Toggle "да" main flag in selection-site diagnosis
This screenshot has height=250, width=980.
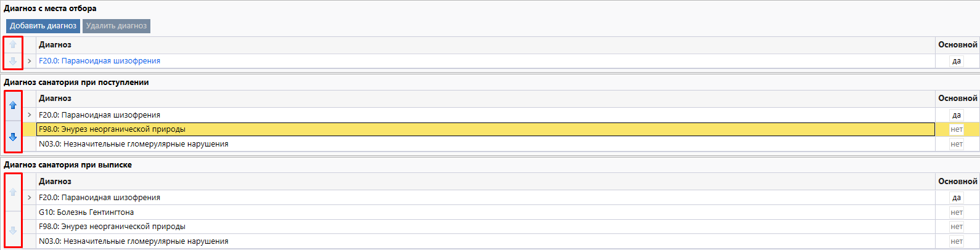956,61
